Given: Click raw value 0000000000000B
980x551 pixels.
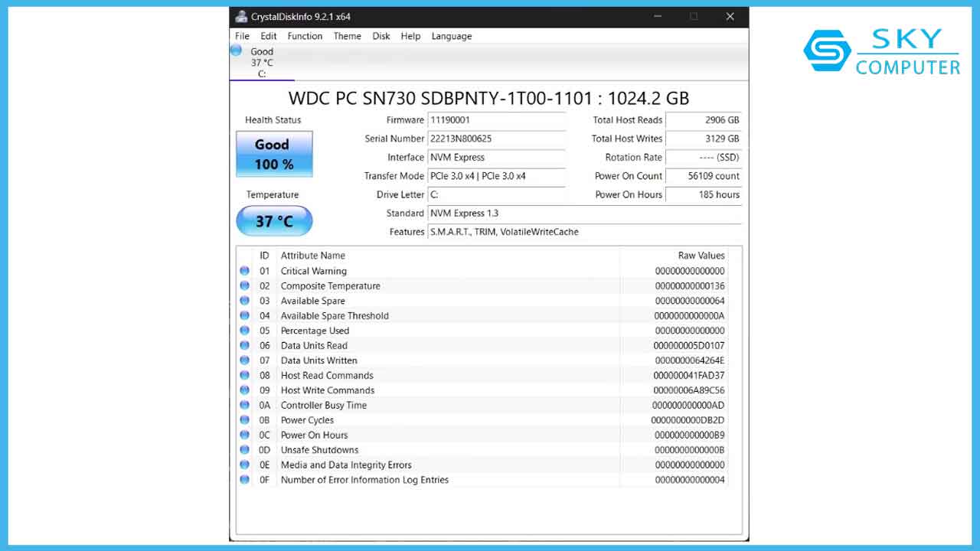Looking at the screenshot, I should (690, 450).
